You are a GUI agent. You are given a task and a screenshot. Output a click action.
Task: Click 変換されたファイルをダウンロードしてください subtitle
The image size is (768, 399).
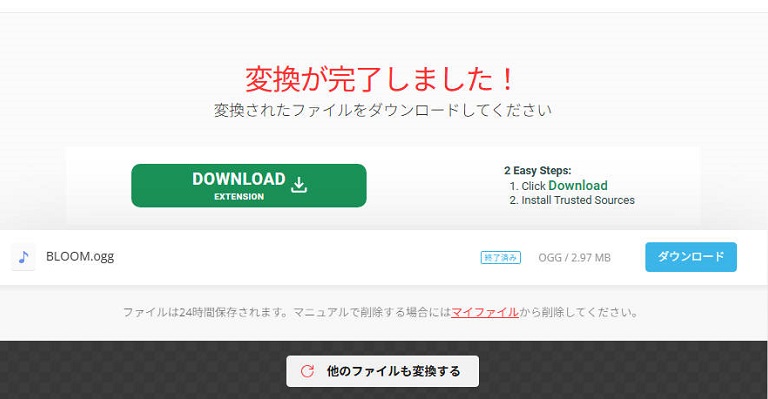click(x=383, y=110)
